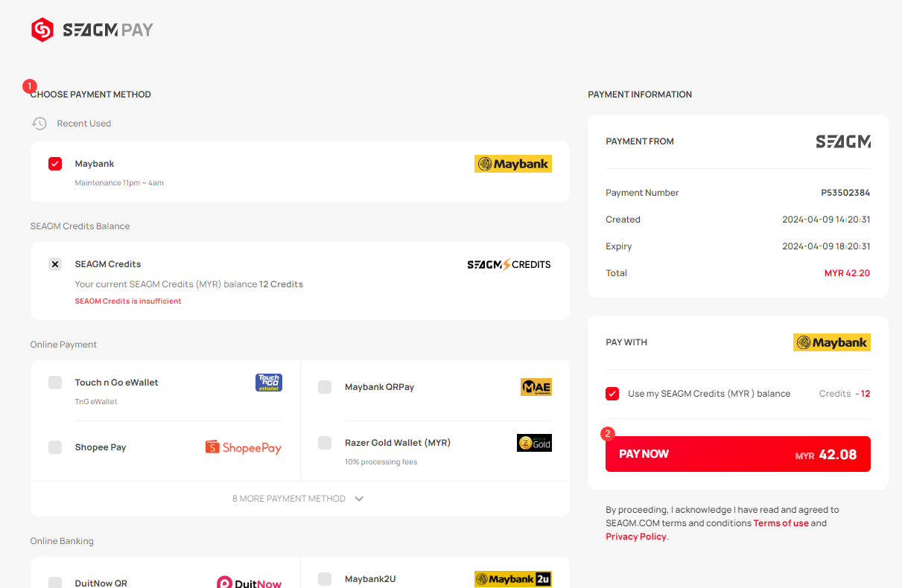Click the DuitNow QR label
Viewport: 902px width, 588px height.
[x=101, y=584]
